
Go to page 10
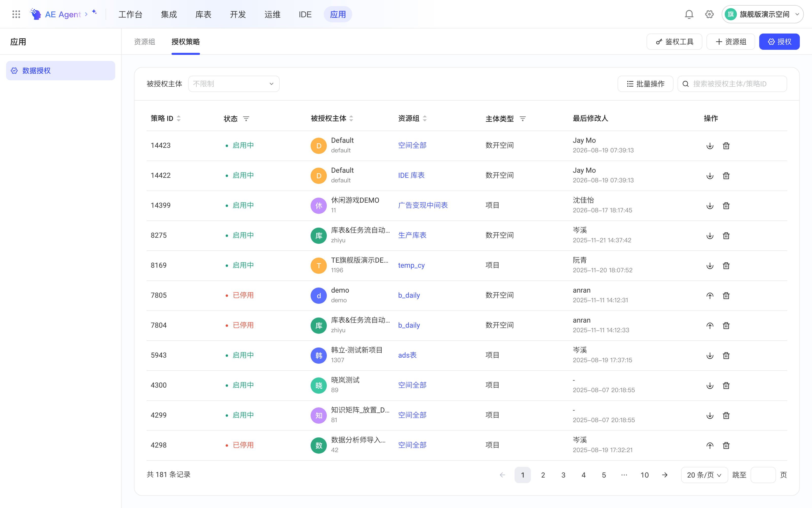[x=644, y=475]
